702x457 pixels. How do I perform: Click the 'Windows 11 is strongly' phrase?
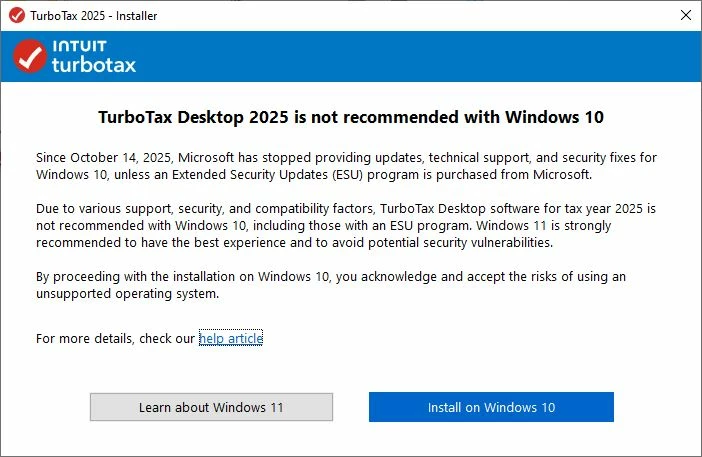tap(543, 226)
